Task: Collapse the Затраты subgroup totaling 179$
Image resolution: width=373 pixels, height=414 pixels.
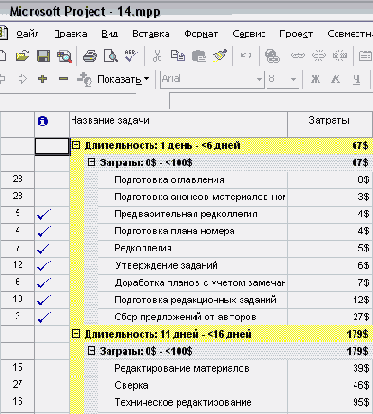Action: (91, 351)
